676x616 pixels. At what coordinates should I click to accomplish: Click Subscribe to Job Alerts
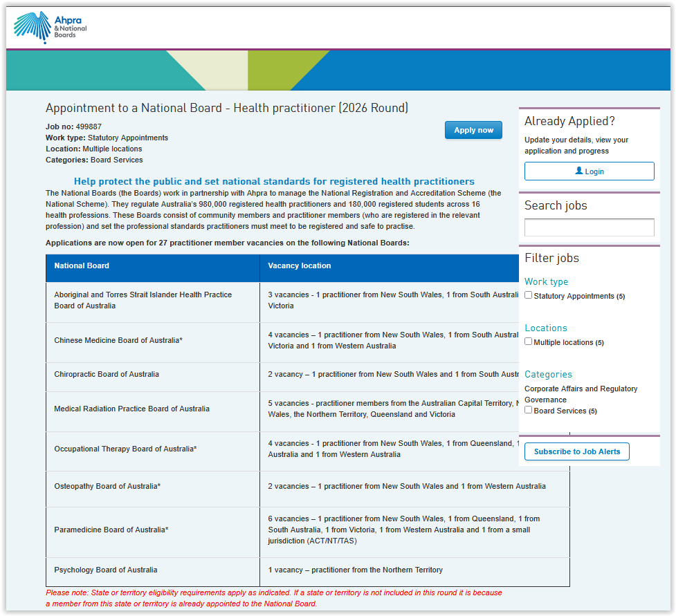[x=577, y=451]
